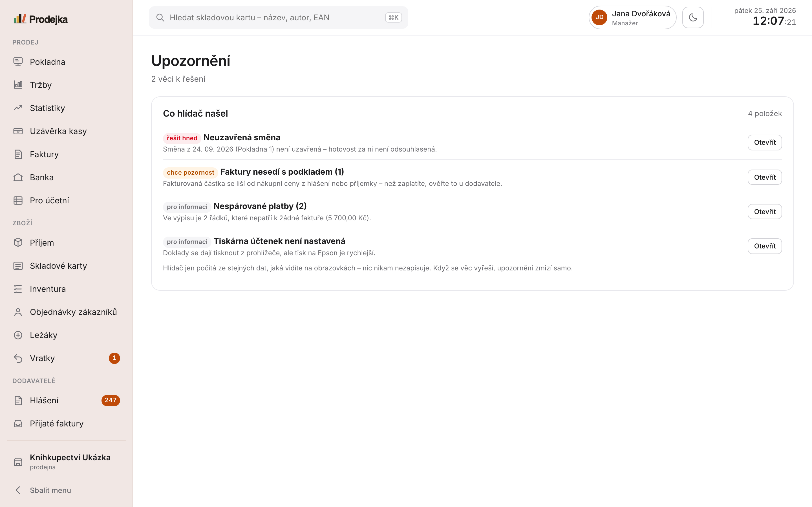This screenshot has width=812, height=507.
Task: Open the Inventura checklist icon
Action: pos(18,289)
